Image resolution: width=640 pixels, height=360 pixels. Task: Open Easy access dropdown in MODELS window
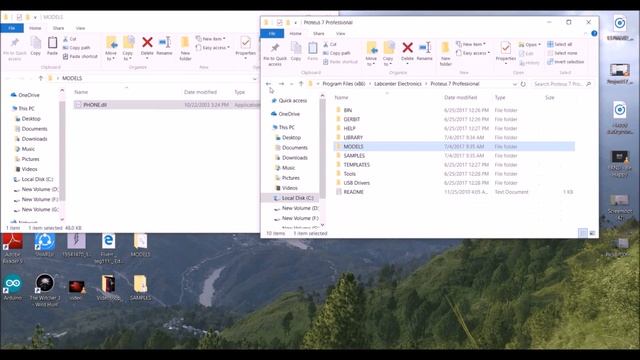[213, 48]
